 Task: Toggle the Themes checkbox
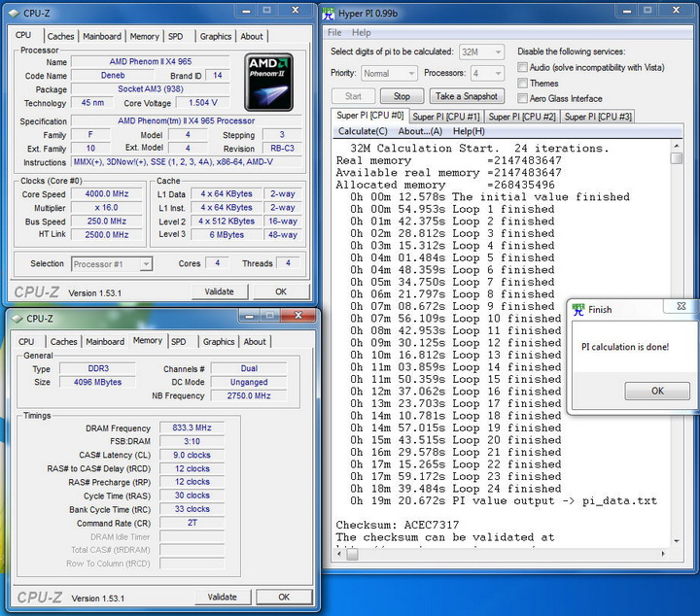point(522,83)
